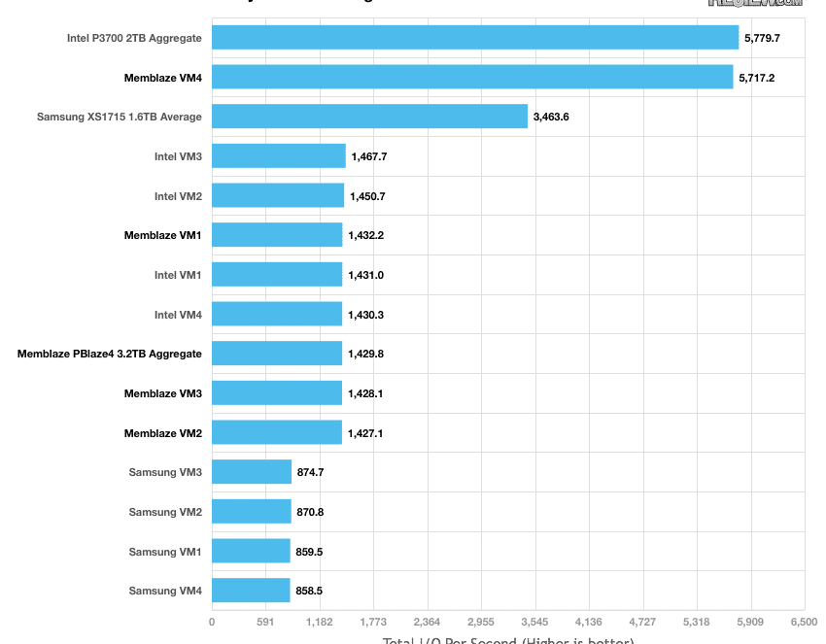Click the value 1,431.0
The width and height of the screenshot is (826, 644).
pos(366,275)
